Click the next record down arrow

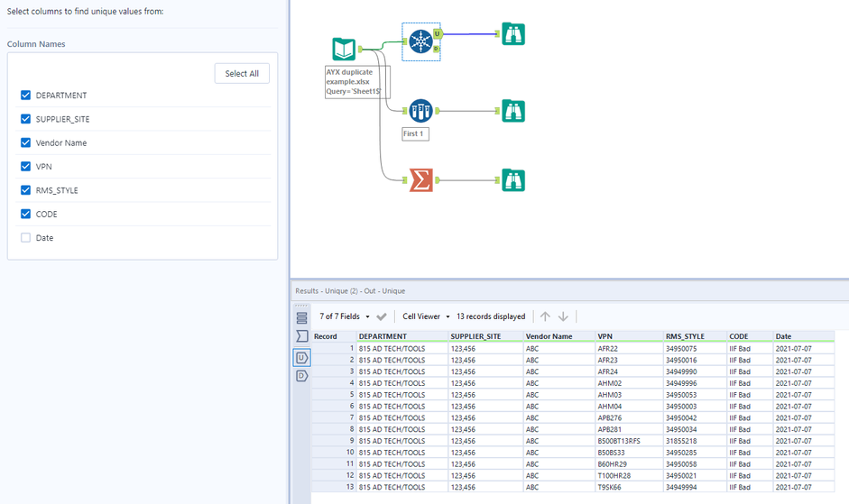pos(563,316)
